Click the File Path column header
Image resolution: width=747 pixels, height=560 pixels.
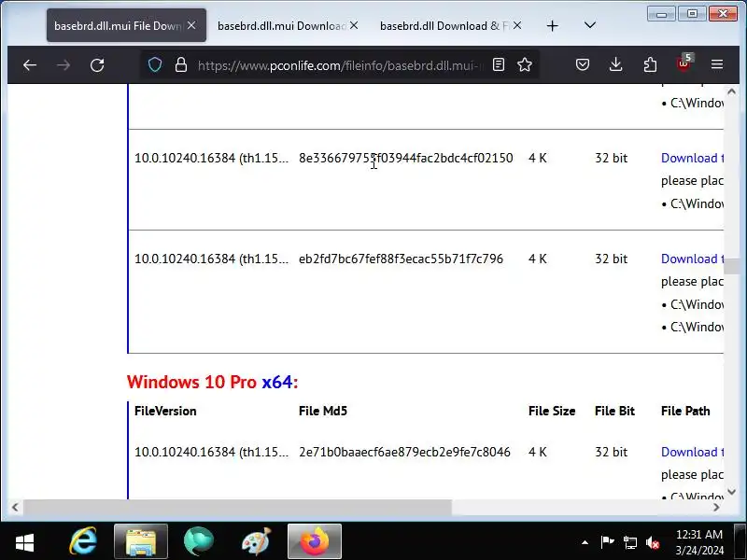[x=685, y=411]
